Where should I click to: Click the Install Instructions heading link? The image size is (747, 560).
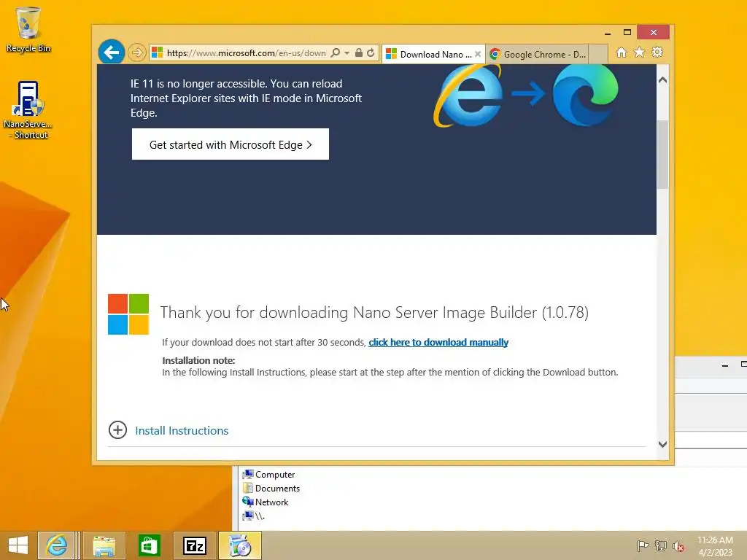click(182, 430)
